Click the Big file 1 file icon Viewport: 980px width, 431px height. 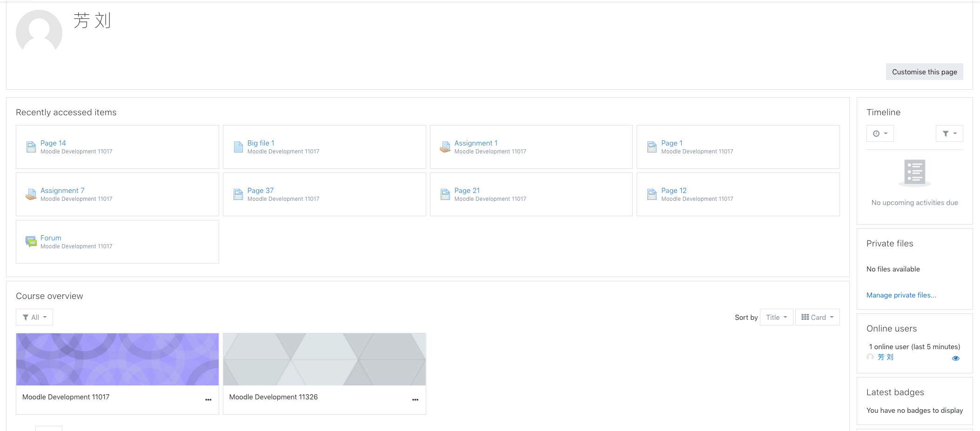click(x=238, y=147)
